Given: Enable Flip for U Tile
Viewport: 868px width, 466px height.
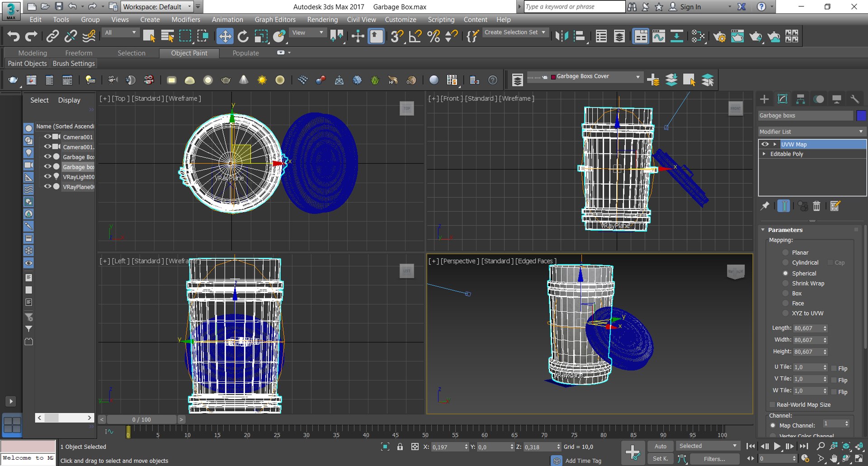Looking at the screenshot, I should (834, 368).
